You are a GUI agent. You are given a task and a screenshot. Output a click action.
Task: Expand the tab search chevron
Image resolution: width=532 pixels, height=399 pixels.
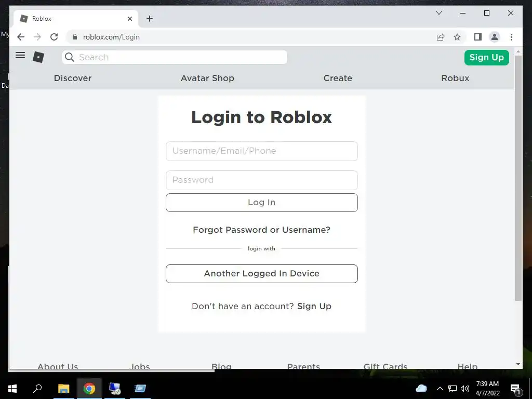tap(439, 13)
